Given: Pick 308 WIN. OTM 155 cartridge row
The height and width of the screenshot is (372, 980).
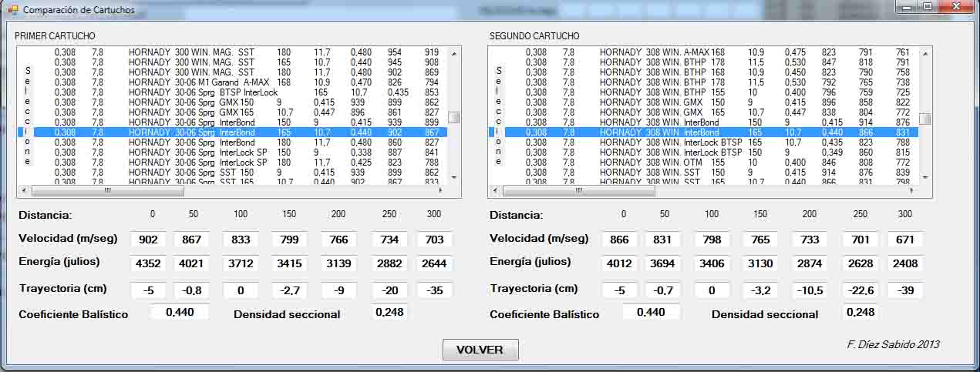Looking at the screenshot, I should pos(663,163).
